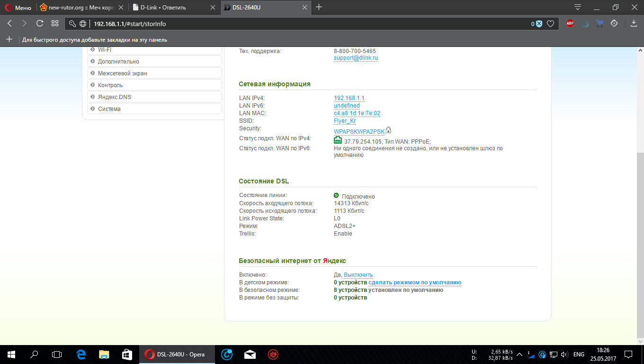Click the ad blocker shield in address bar
Screen dimensions: 644x364
point(538,24)
